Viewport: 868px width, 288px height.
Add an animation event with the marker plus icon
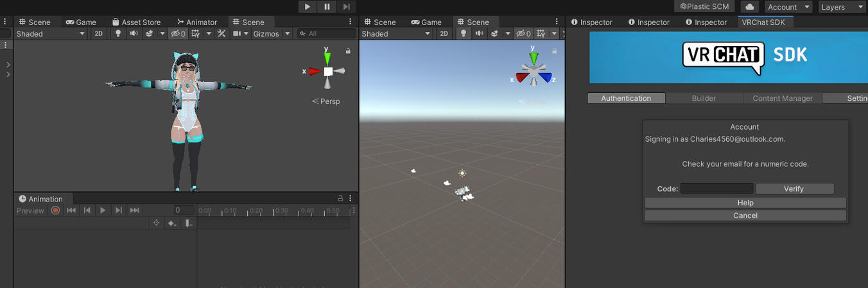(188, 223)
